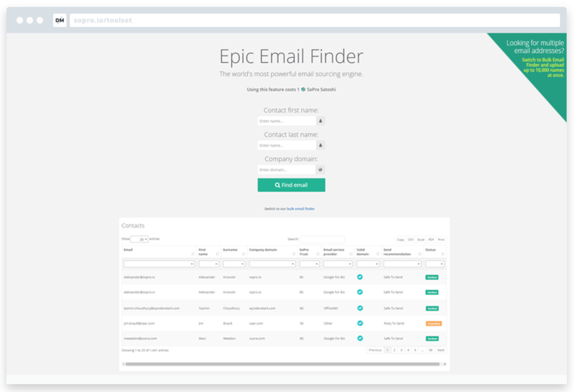Click the globe icon beside the company domain field
574x392 pixels.
(320, 170)
